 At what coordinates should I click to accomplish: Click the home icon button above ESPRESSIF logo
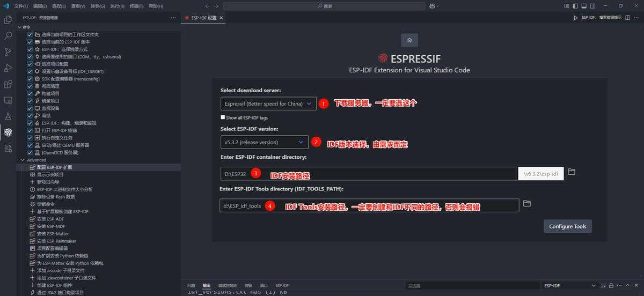[409, 40]
